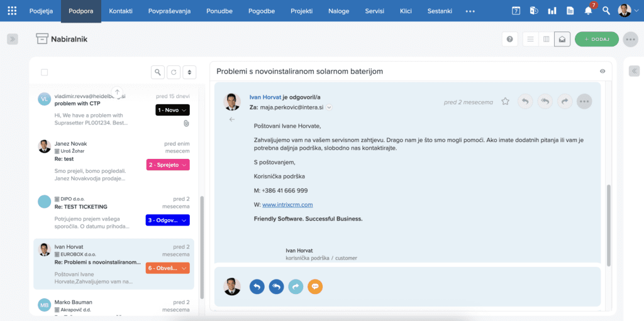Click the green DODAJ button
Screen dimensions: 644x321
click(597, 39)
